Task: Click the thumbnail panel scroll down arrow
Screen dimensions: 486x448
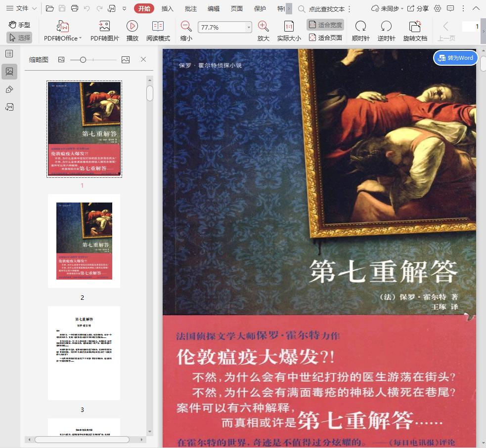Action: click(150, 431)
